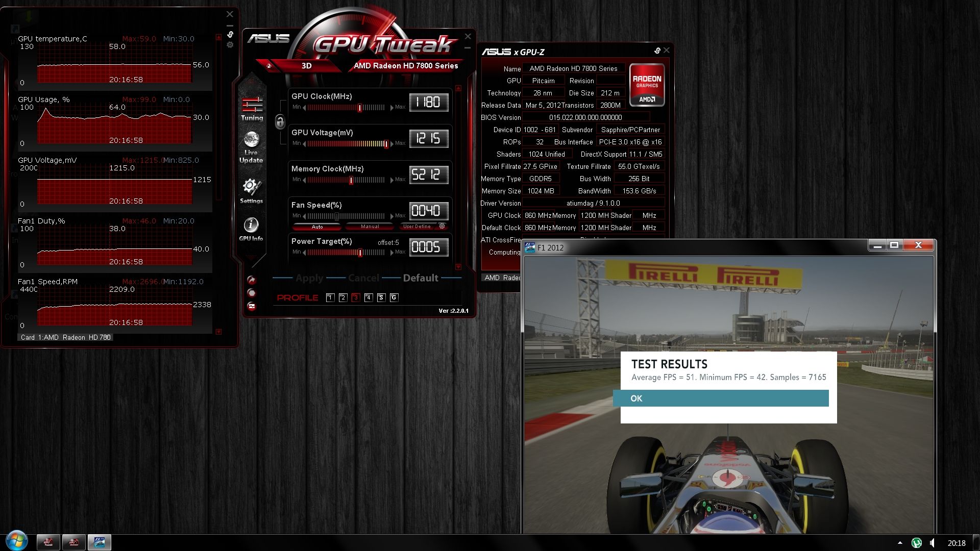Increase Power Target with Max arrow
The width and height of the screenshot is (980, 551).
[x=392, y=253]
